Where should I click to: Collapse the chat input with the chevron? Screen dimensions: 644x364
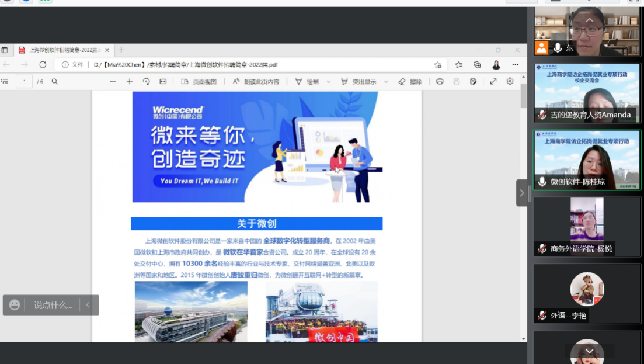tap(88, 304)
